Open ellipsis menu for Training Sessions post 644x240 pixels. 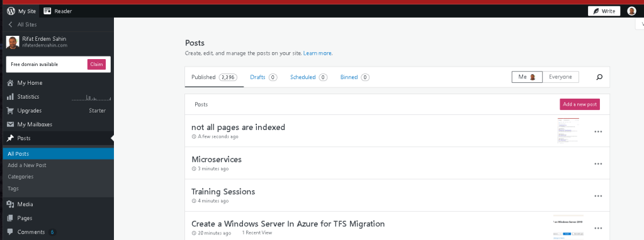click(598, 196)
